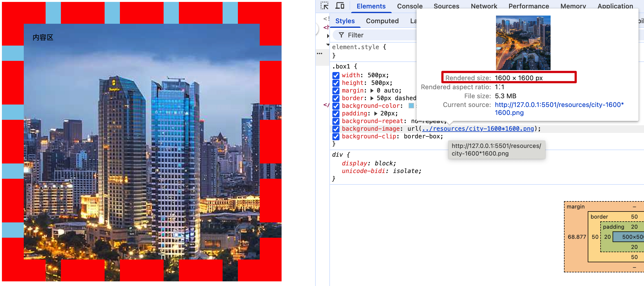This screenshot has width=644, height=286.
Task: Uncheck the padding property checkbox
Action: click(336, 114)
